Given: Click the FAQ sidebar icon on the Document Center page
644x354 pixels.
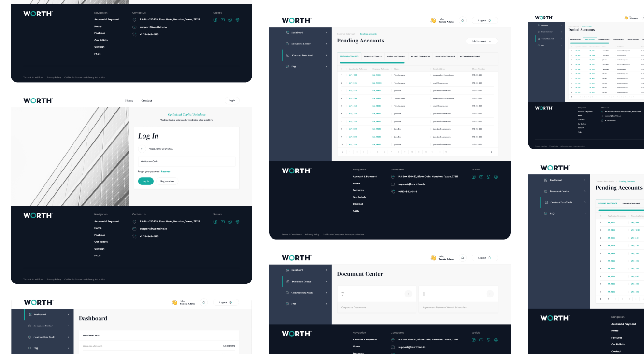Looking at the screenshot, I should tap(287, 304).
